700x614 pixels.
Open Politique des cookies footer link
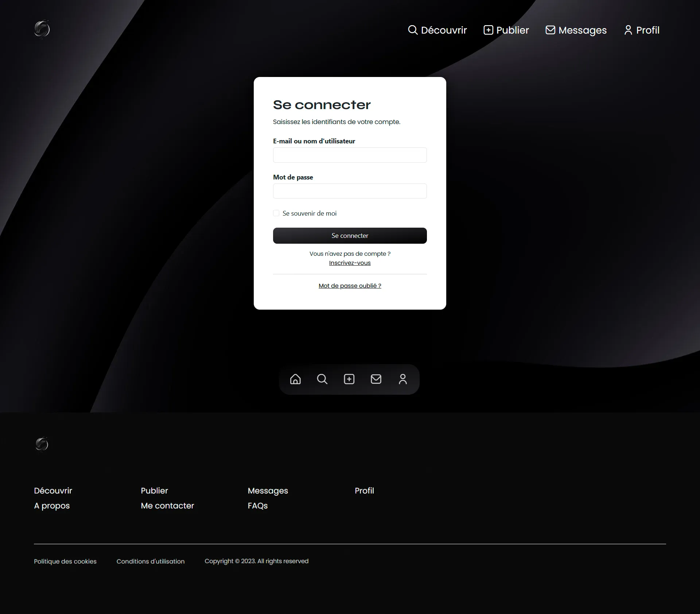click(65, 561)
